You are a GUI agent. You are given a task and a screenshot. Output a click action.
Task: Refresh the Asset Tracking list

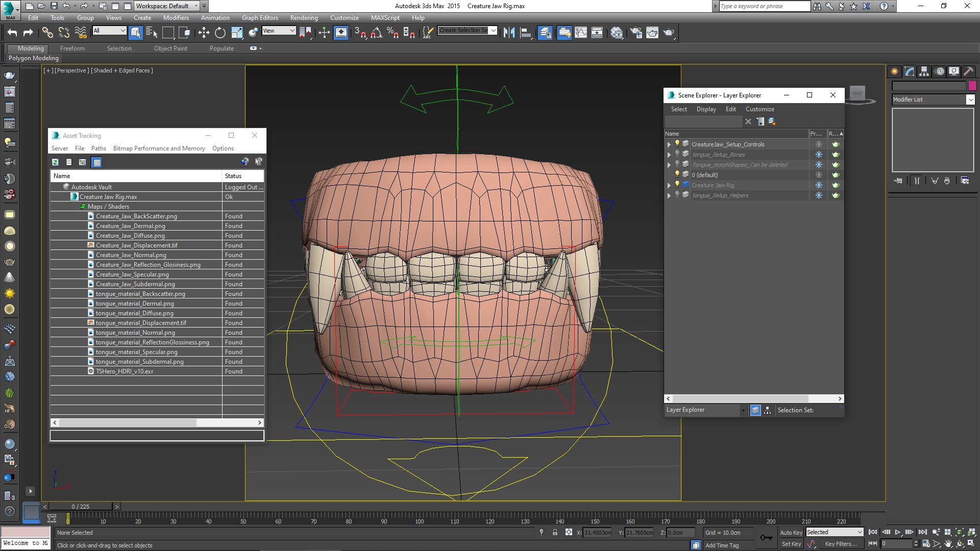tap(55, 162)
